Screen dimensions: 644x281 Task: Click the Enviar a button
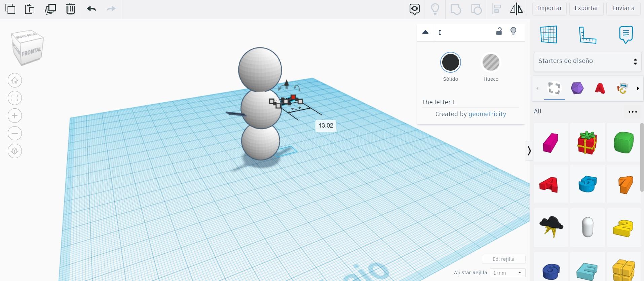pos(623,8)
